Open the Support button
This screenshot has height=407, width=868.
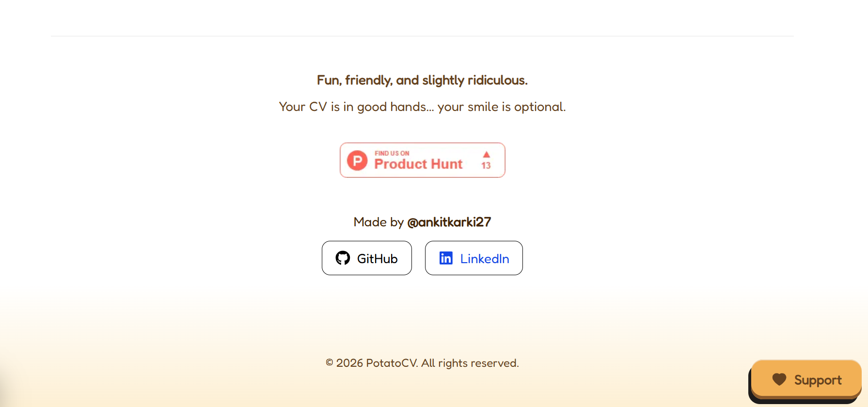pyautogui.click(x=806, y=379)
